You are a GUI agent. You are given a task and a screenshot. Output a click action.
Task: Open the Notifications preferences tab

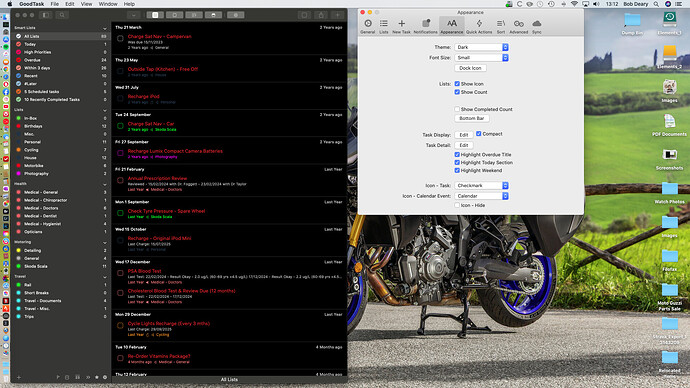pos(425,26)
